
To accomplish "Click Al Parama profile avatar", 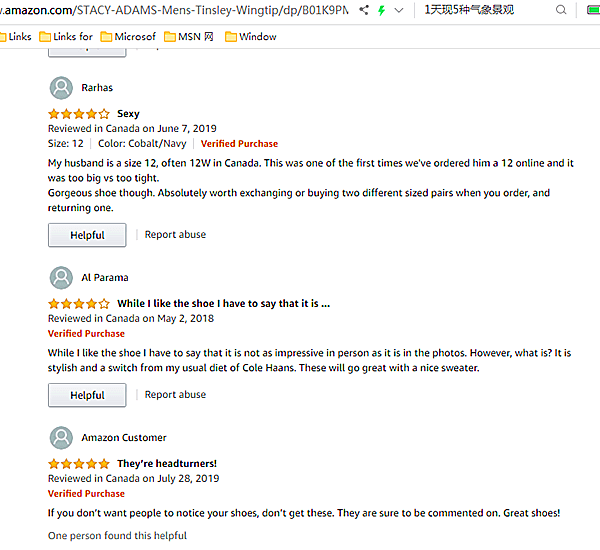I will 61,278.
